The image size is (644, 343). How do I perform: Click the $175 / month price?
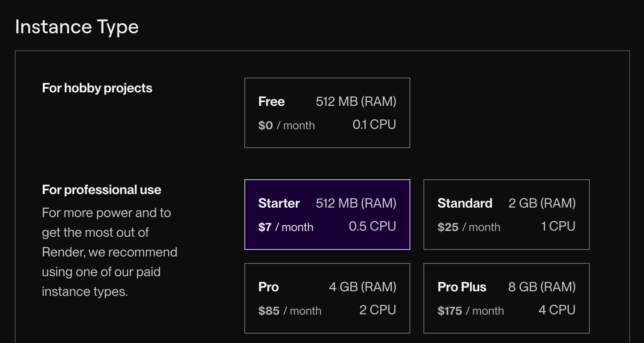pyautogui.click(x=470, y=311)
